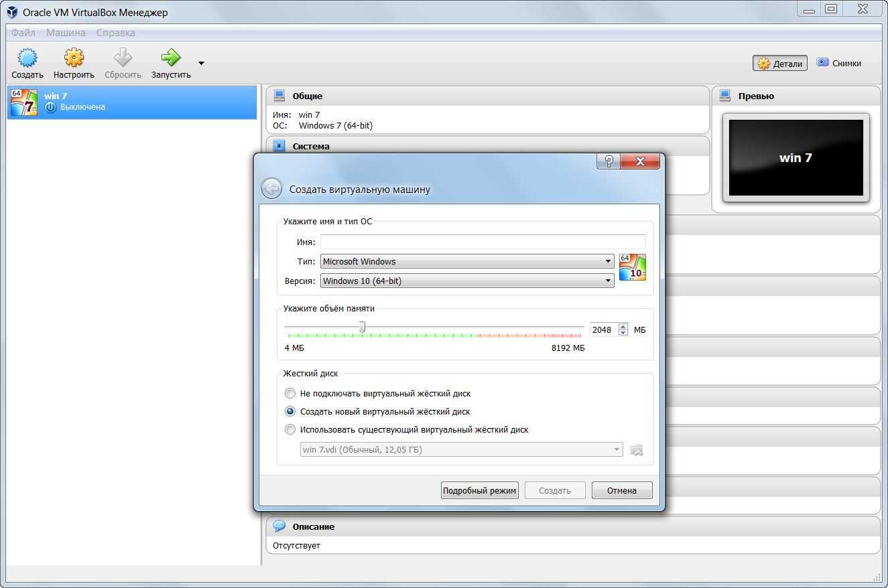Focus the Имя text field
The height and width of the screenshot is (588, 888).
tap(483, 242)
